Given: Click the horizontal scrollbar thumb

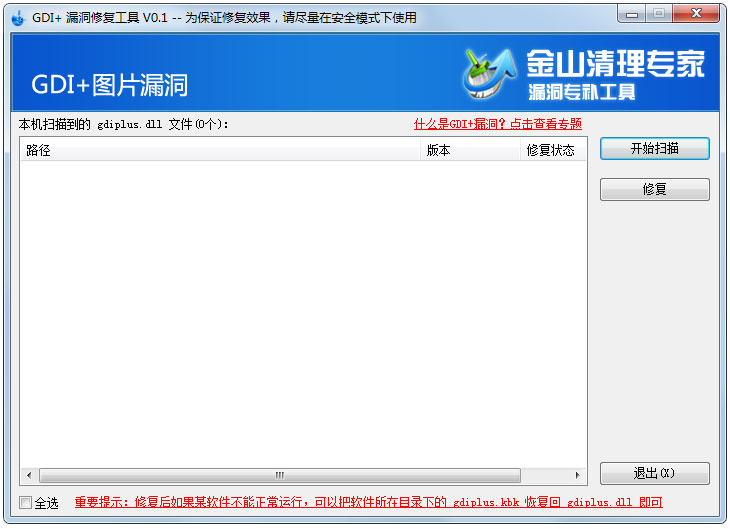Looking at the screenshot, I should coord(280,475).
